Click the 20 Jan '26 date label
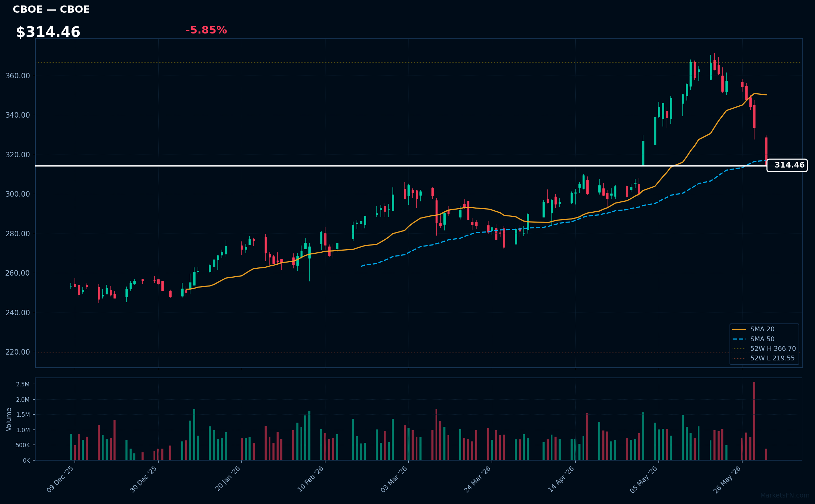 (x=228, y=479)
